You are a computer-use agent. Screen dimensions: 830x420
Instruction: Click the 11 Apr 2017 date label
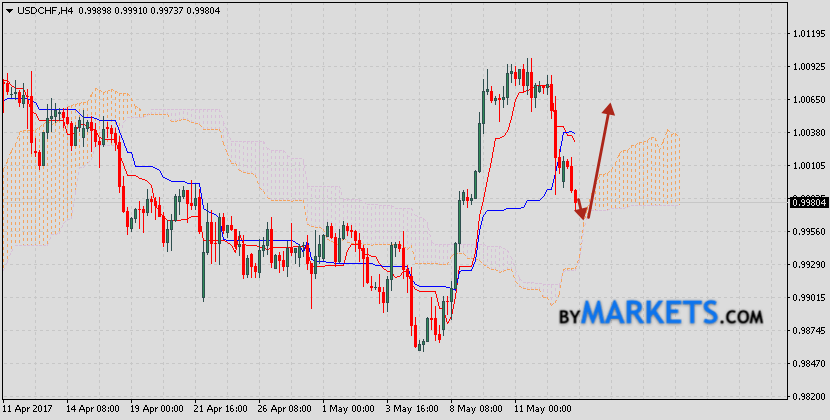click(28, 409)
